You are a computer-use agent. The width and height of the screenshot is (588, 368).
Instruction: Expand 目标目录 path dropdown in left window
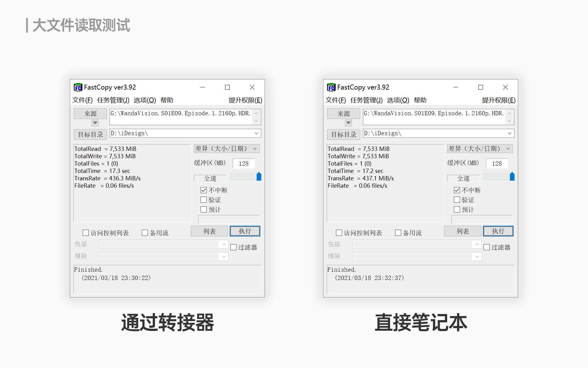(x=256, y=133)
